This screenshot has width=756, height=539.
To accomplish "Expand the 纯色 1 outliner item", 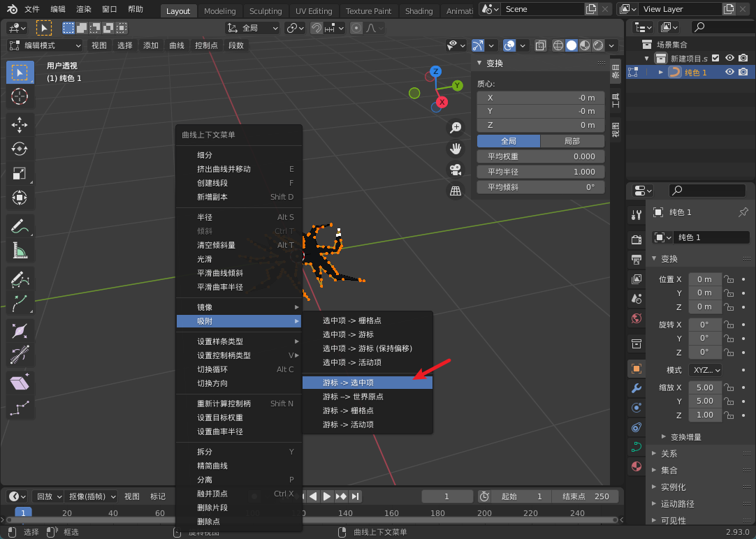I will click(661, 72).
